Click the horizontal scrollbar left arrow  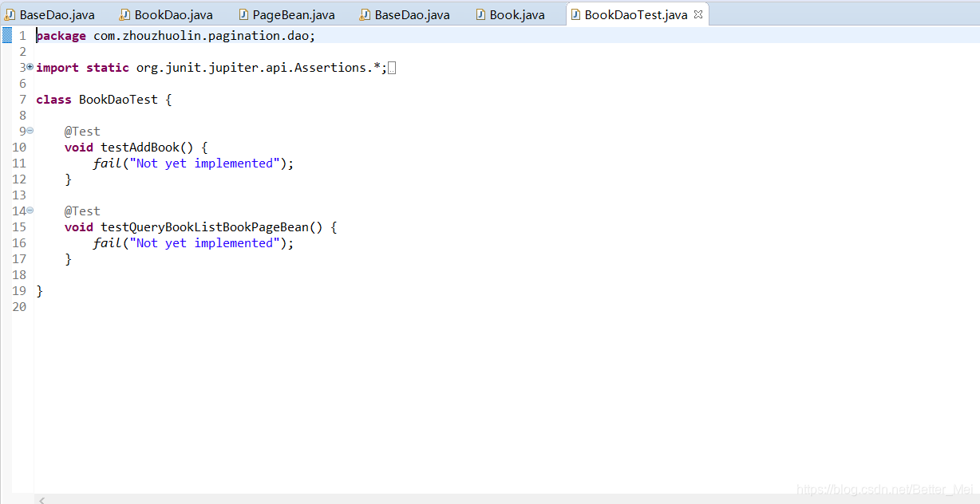click(x=42, y=500)
